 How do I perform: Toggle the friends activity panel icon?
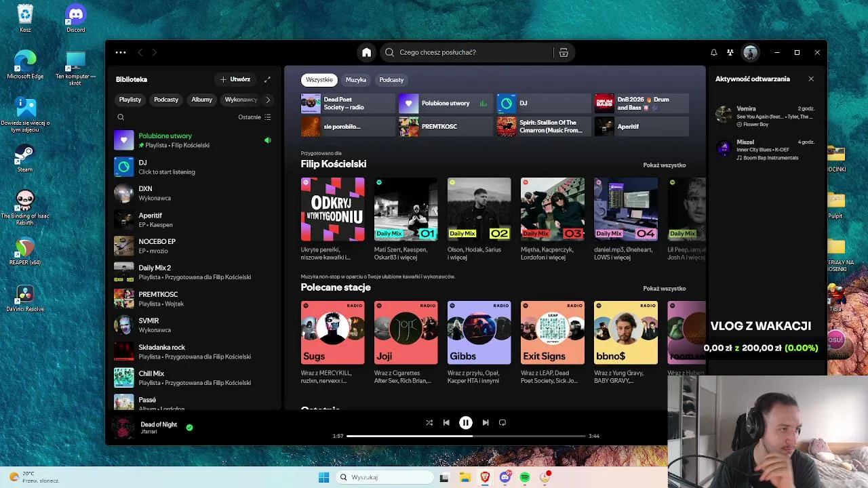[x=730, y=52]
